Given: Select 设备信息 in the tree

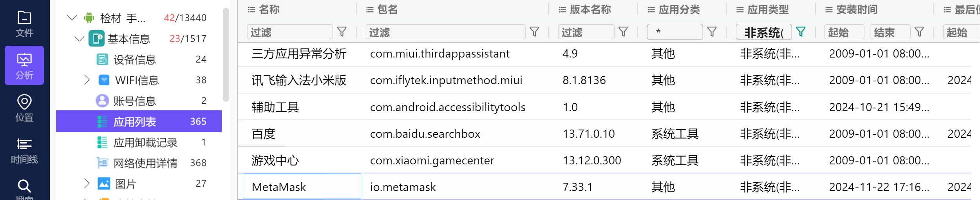Looking at the screenshot, I should coord(134,59).
